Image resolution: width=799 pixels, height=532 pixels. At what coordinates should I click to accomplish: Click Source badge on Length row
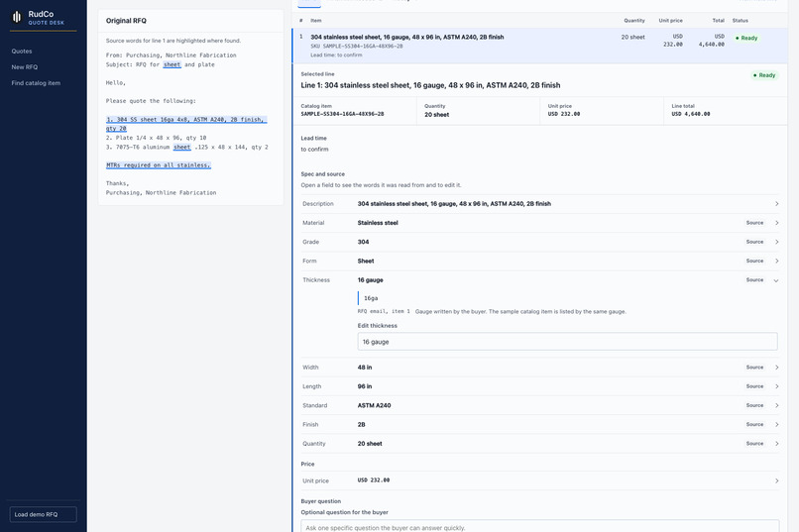754,386
